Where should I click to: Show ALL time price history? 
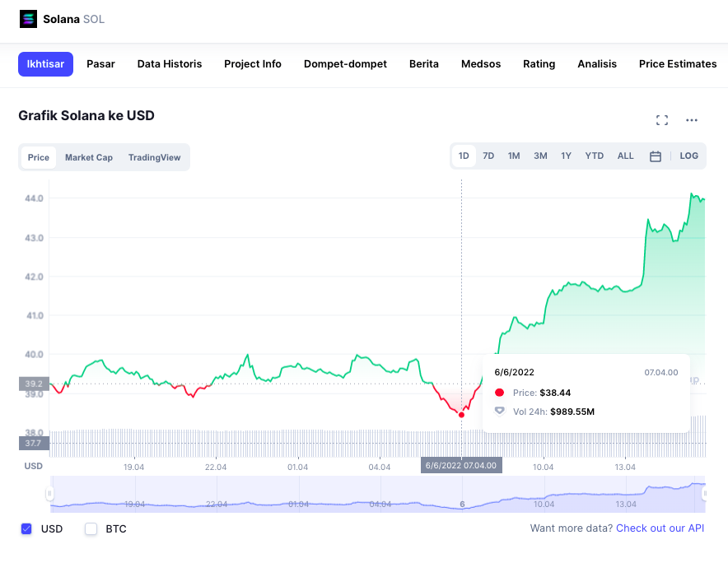point(626,156)
